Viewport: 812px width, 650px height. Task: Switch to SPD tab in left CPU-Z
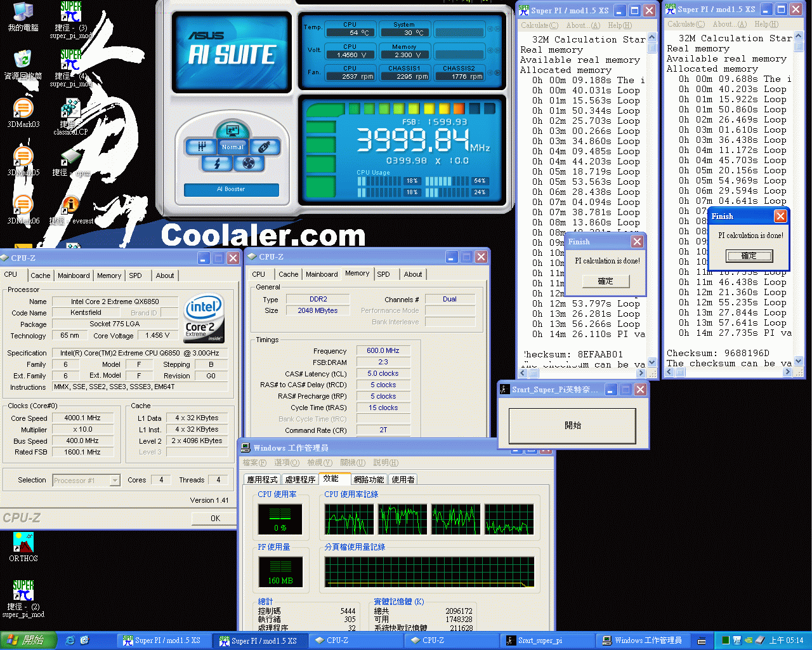[x=135, y=275]
